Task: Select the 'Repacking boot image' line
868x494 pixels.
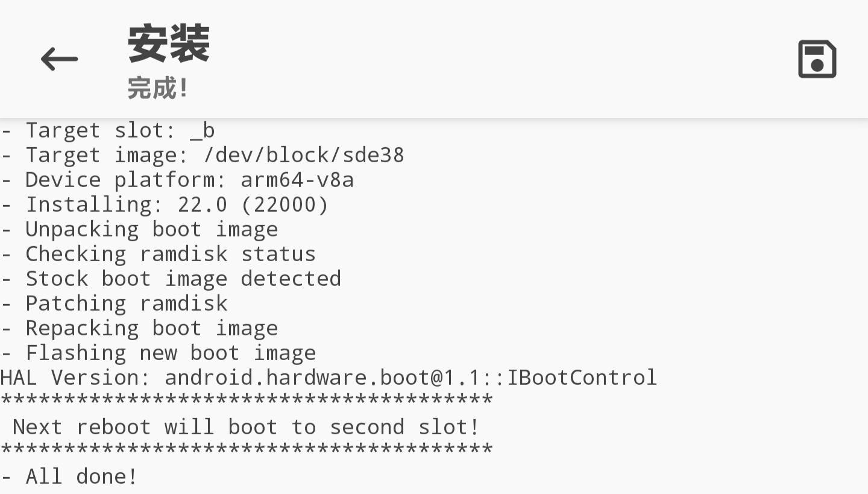Action: pos(140,328)
